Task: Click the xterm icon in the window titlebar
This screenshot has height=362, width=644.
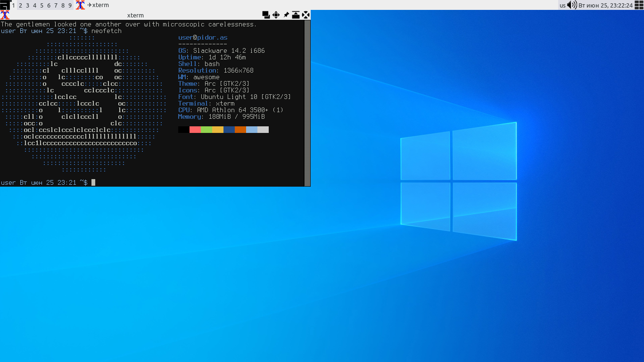Action: pyautogui.click(x=5, y=15)
